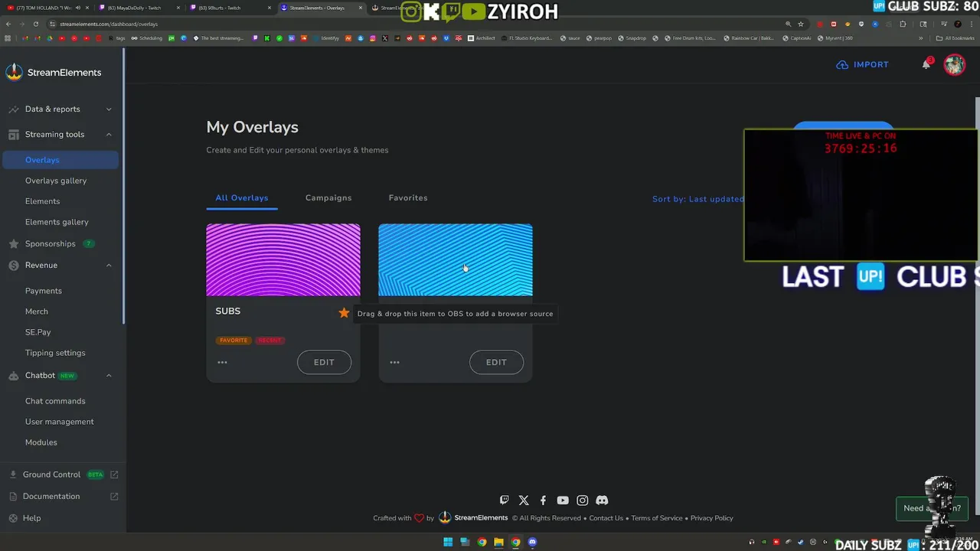Screen dimensions: 980x551
Task: Toggle the favorite star on SUBS overlay
Action: pos(344,313)
